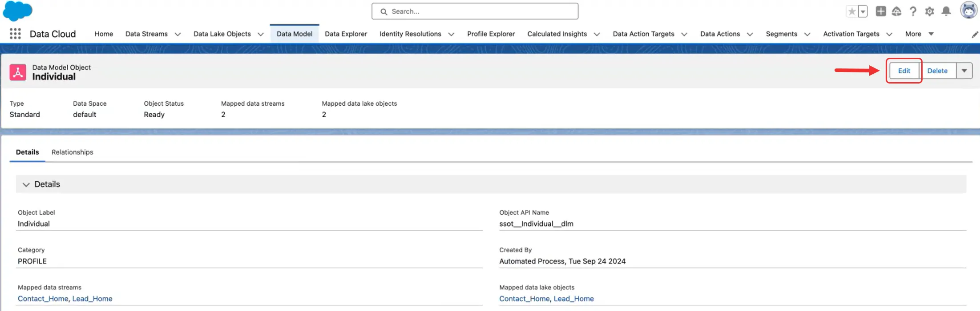Open the Segments tab
Viewport: 980px width, 311px height.
781,34
